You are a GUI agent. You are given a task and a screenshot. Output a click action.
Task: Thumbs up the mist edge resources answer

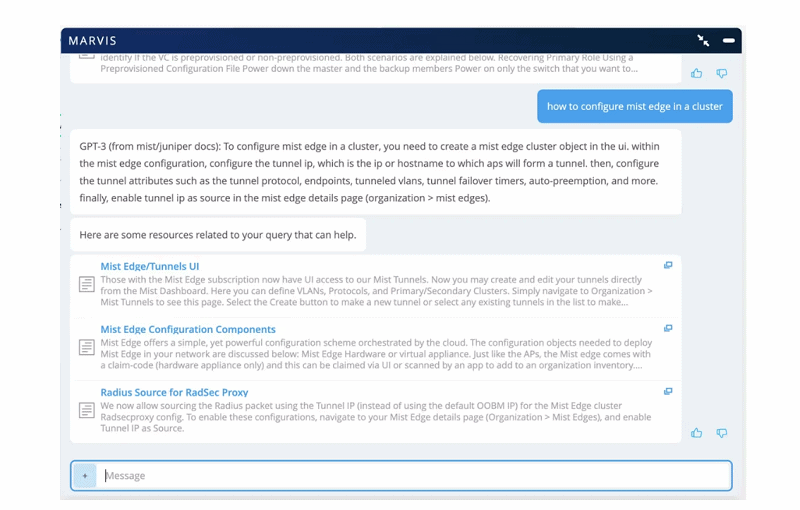point(696,433)
